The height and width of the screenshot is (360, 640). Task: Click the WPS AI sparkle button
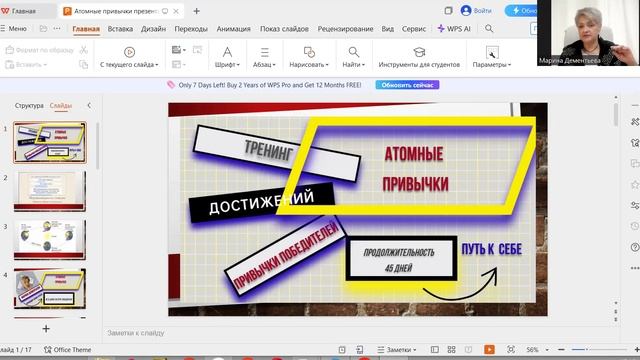coord(454,29)
